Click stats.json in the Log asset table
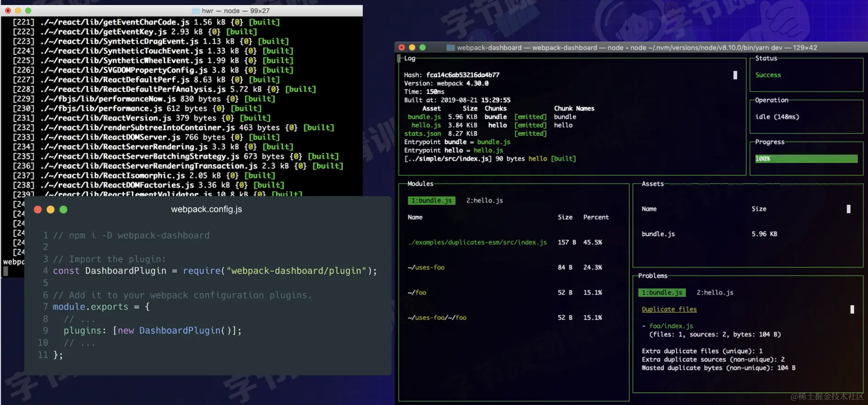This screenshot has height=405, width=868. 423,133
